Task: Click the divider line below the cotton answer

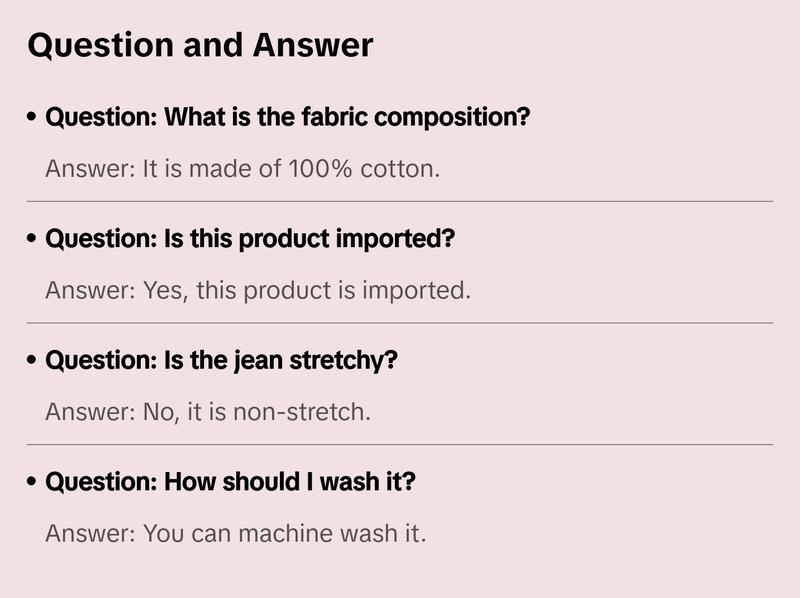Action: [x=400, y=201]
